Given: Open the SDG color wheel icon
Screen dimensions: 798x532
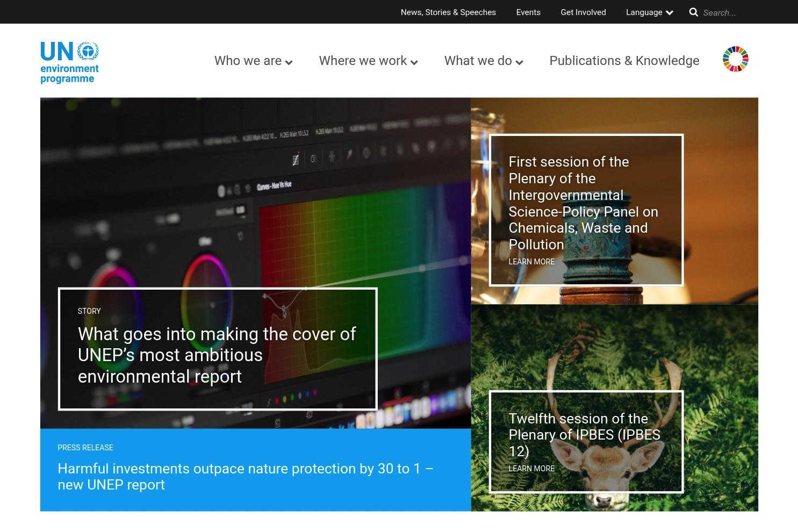Looking at the screenshot, I should coord(736,59).
